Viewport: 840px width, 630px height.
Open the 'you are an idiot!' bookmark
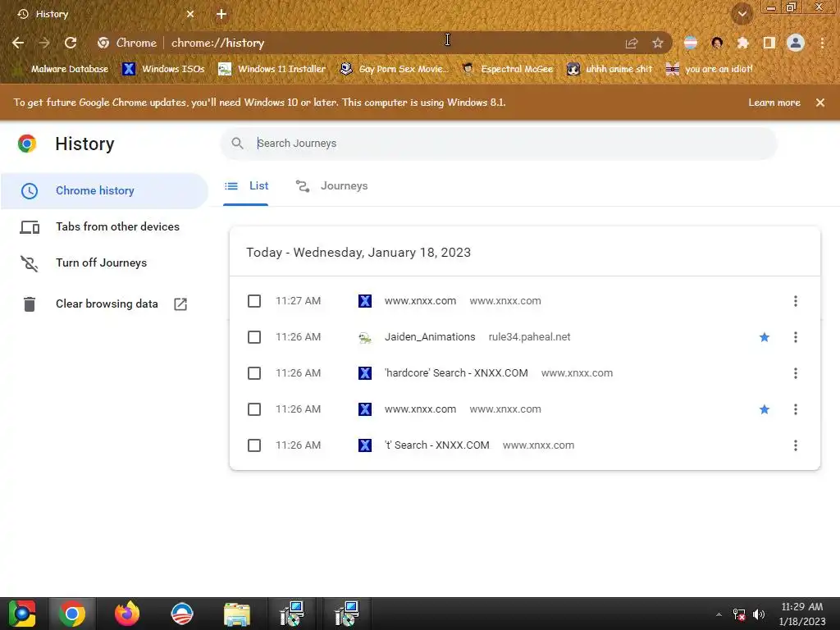[710, 69]
